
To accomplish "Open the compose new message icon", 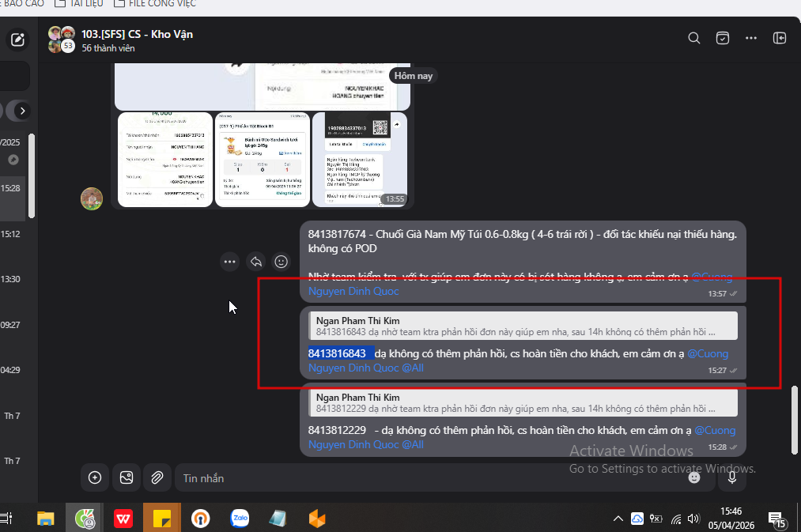I will click(17, 40).
